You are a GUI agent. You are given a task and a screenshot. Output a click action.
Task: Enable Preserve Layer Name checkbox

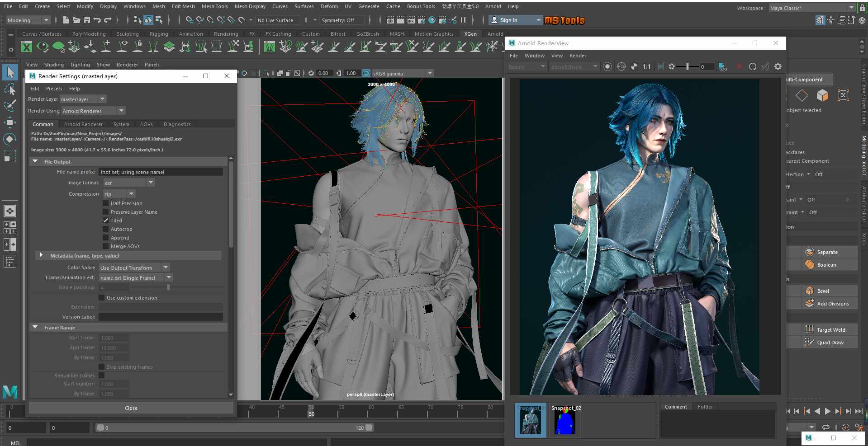[x=105, y=212]
